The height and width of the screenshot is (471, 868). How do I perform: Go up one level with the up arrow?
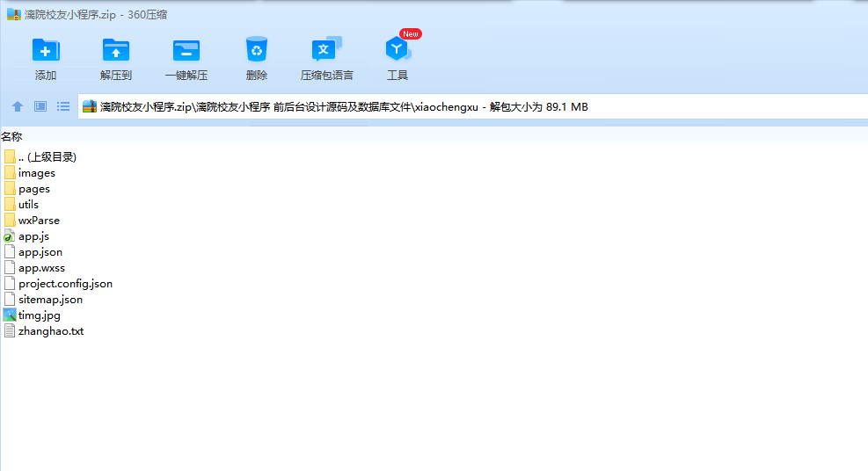coord(18,106)
